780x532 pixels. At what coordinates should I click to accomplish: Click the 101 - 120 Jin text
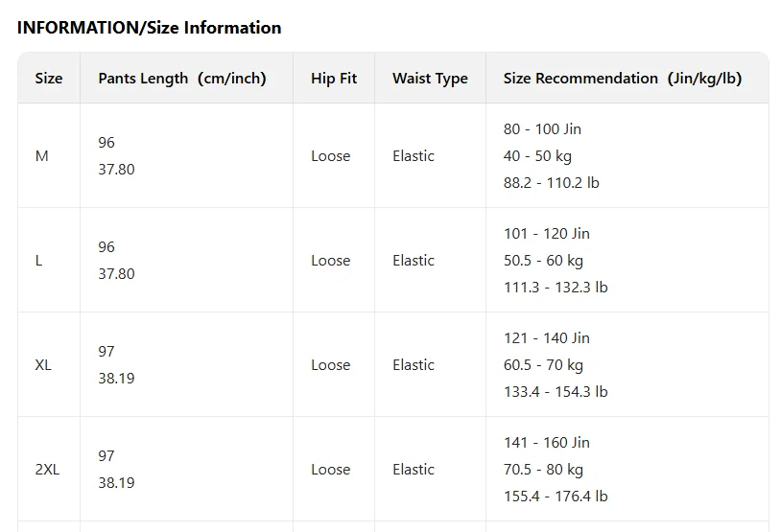pyautogui.click(x=547, y=234)
